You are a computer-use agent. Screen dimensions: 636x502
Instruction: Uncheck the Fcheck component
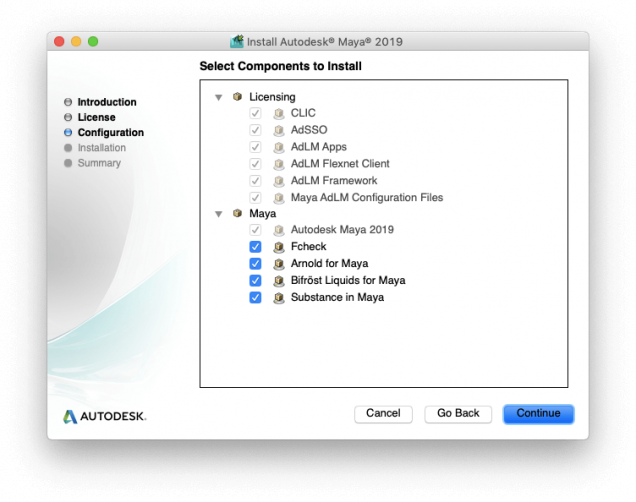click(255, 247)
